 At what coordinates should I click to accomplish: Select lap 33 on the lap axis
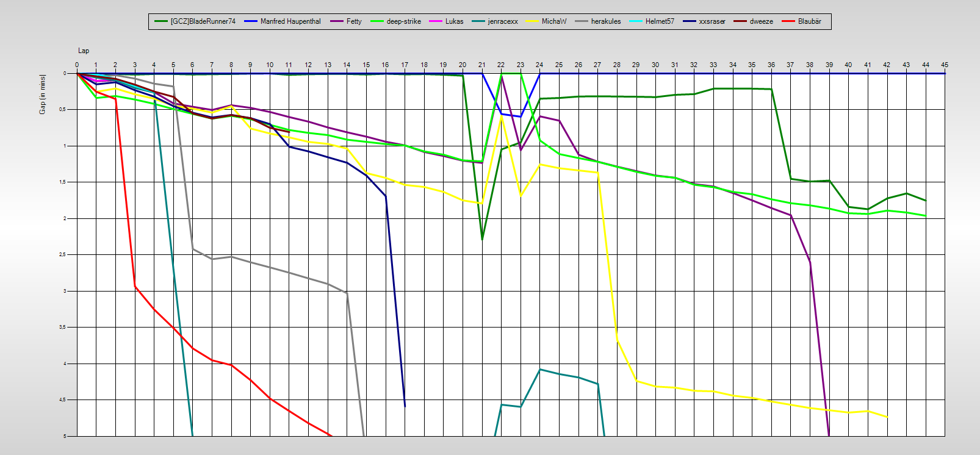(713, 65)
